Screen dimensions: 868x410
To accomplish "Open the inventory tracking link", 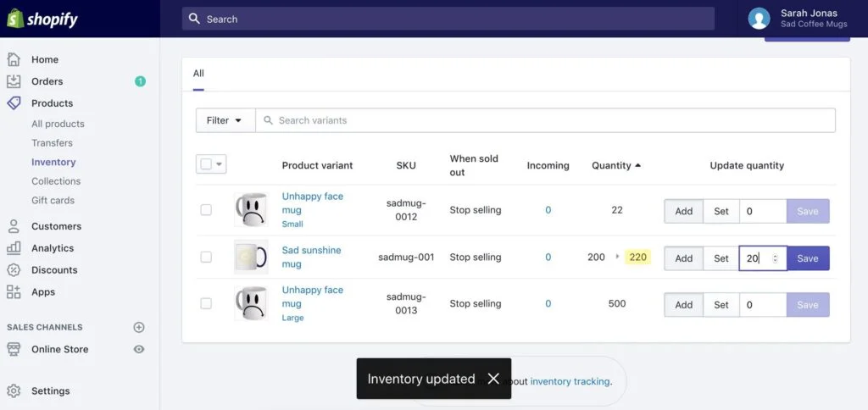I will (x=570, y=381).
